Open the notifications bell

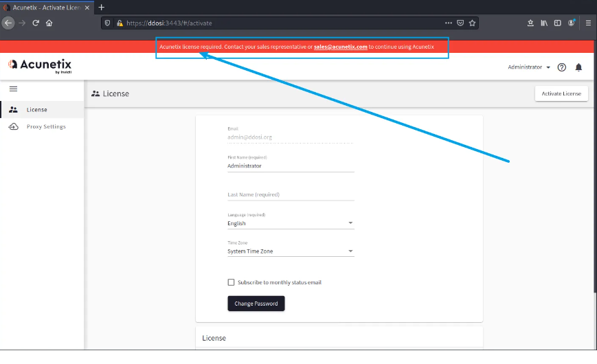pos(578,67)
